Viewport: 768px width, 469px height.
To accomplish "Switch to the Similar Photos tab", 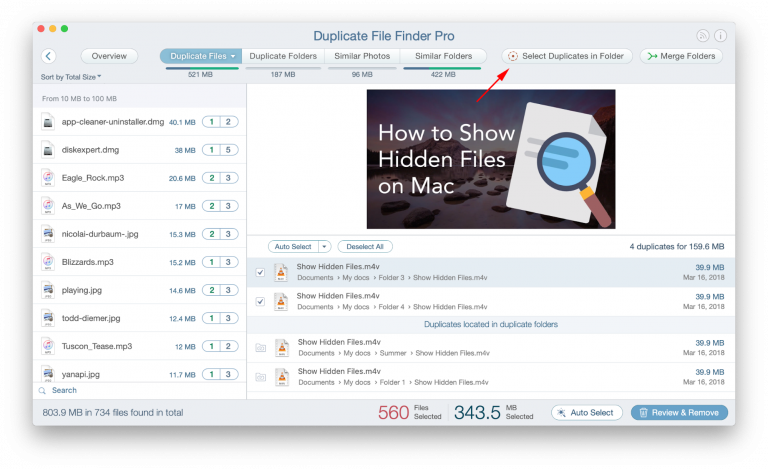I will tap(362, 56).
